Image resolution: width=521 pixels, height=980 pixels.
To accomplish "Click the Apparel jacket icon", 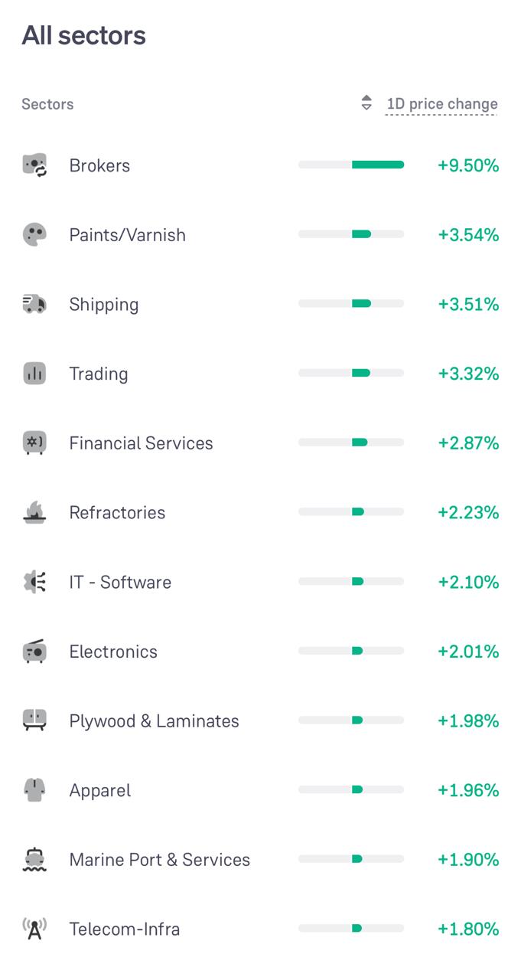I will pyautogui.click(x=34, y=790).
